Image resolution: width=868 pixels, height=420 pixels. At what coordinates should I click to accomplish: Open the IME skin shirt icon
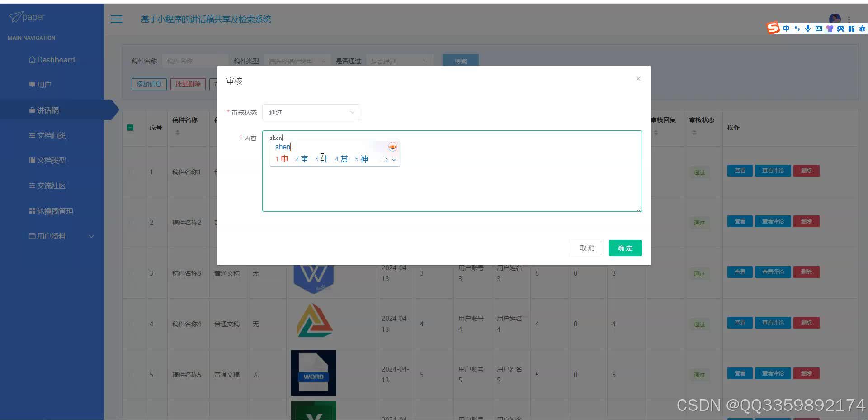pos(830,29)
